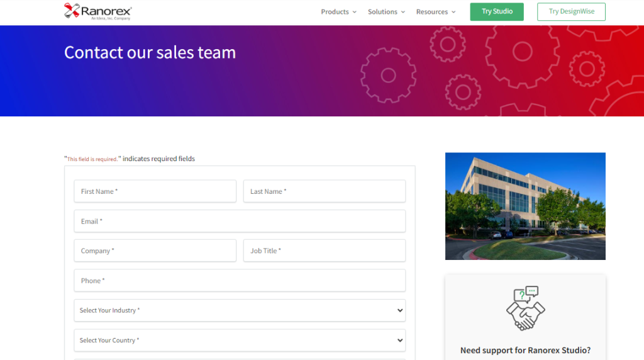This screenshot has width=644, height=360.
Task: Click the 'indicates required fields' text
Action: (158, 159)
